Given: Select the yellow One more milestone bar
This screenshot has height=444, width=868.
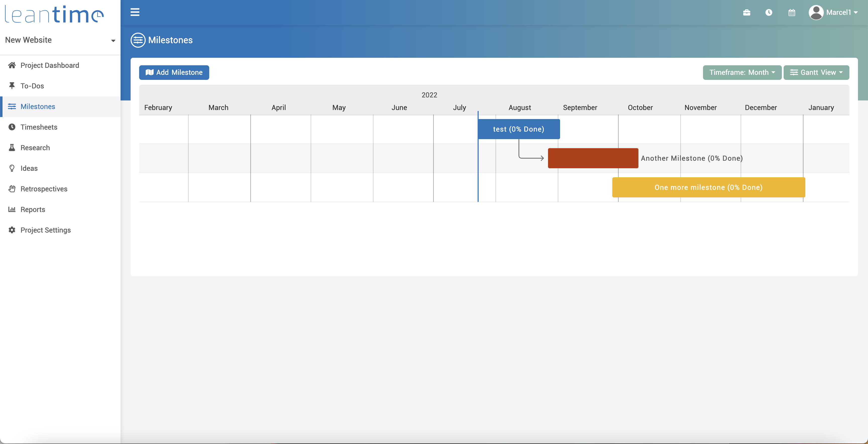Looking at the screenshot, I should pyautogui.click(x=708, y=187).
